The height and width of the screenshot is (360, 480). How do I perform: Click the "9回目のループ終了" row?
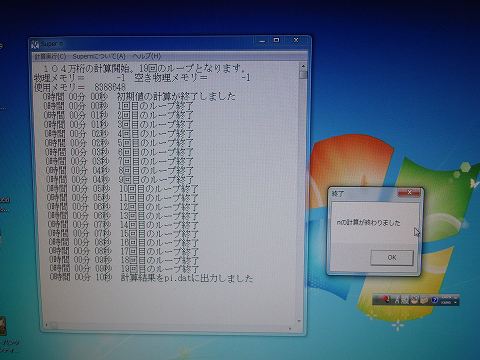pos(120,179)
